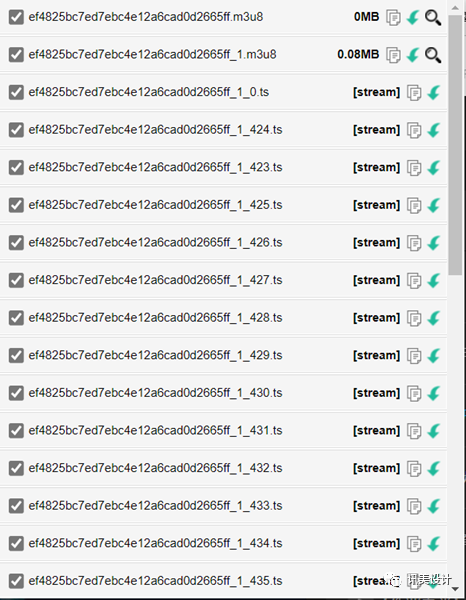Toggle checkbox for _1_423.ts

pyautogui.click(x=16, y=167)
